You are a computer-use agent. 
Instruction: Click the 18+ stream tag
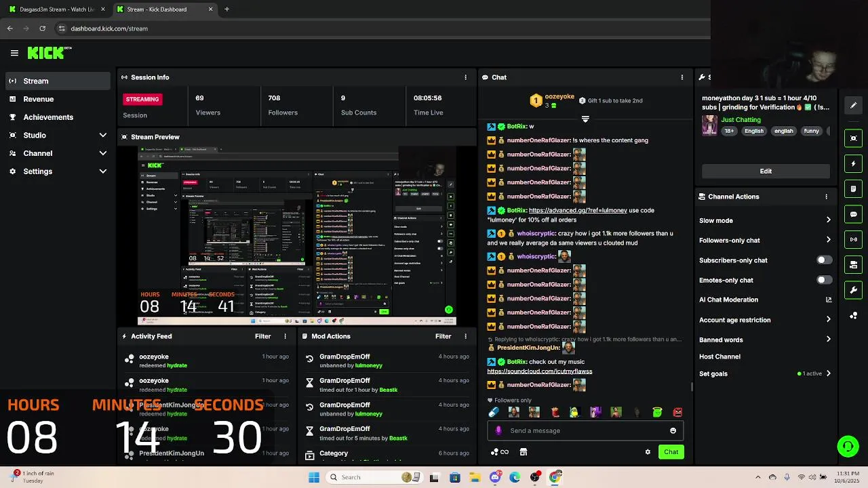pyautogui.click(x=729, y=131)
